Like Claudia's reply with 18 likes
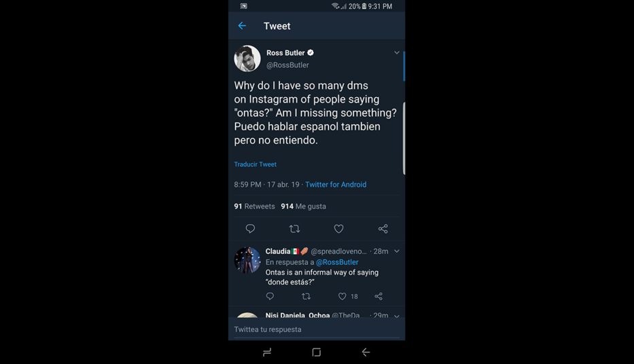634x364 pixels. [x=342, y=296]
